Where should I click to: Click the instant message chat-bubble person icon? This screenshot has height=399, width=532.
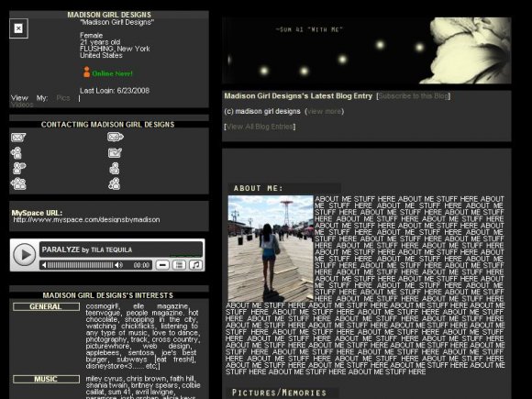click(x=19, y=168)
